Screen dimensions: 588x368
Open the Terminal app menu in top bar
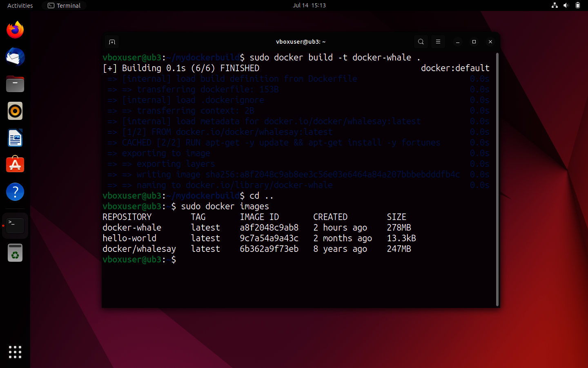coord(64,5)
